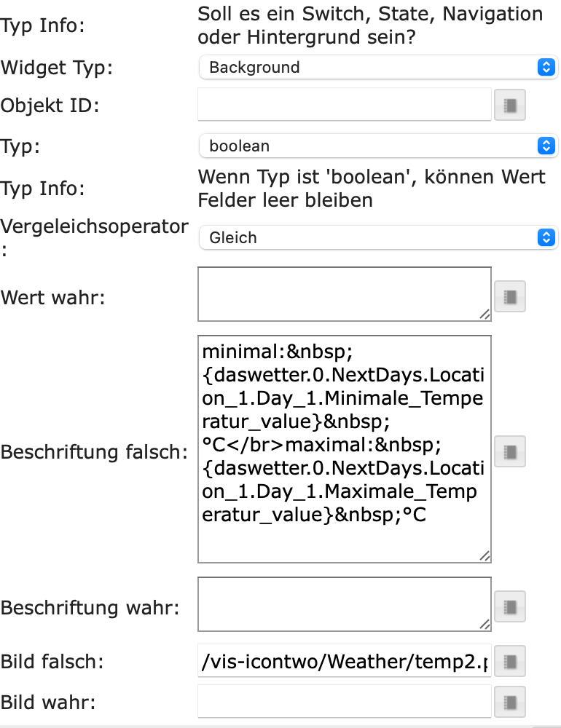This screenshot has width=561, height=728.
Task: Click inside the Beschriftung falsch text area
Action: point(344,448)
